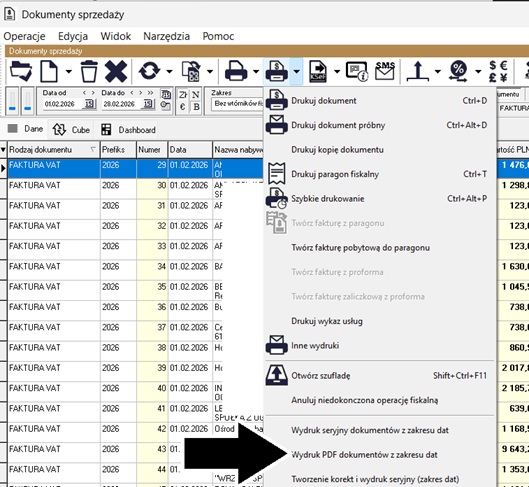The height and width of the screenshot is (487, 529).
Task: Click the key icon below the period calendar
Action: click(x=165, y=106)
